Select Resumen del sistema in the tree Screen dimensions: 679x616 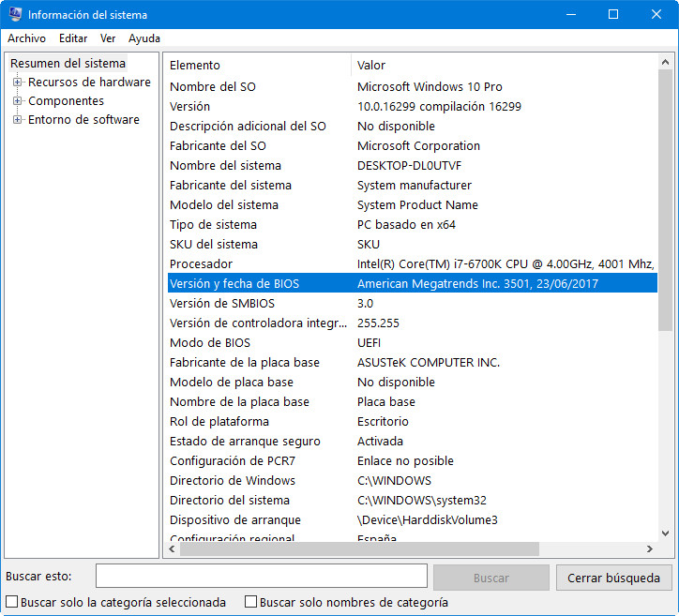[68, 63]
